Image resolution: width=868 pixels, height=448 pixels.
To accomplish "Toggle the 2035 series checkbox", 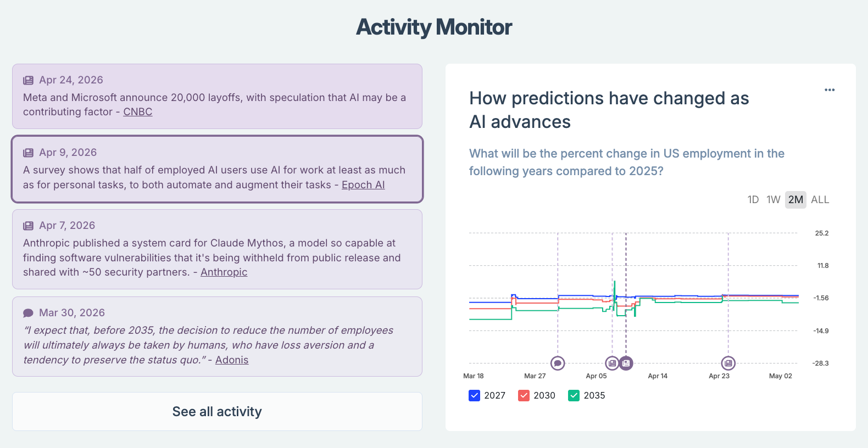I will click(x=574, y=395).
